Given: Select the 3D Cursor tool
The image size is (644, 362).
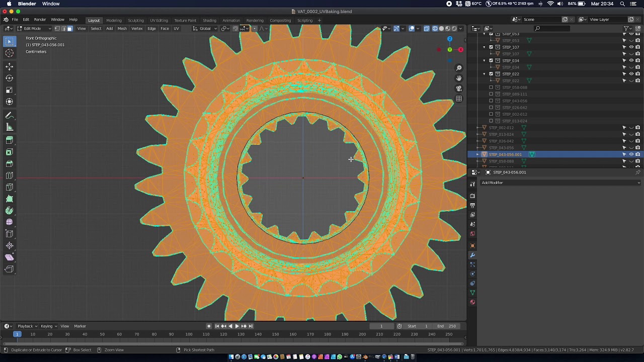Looking at the screenshot, I should pos(10,53).
